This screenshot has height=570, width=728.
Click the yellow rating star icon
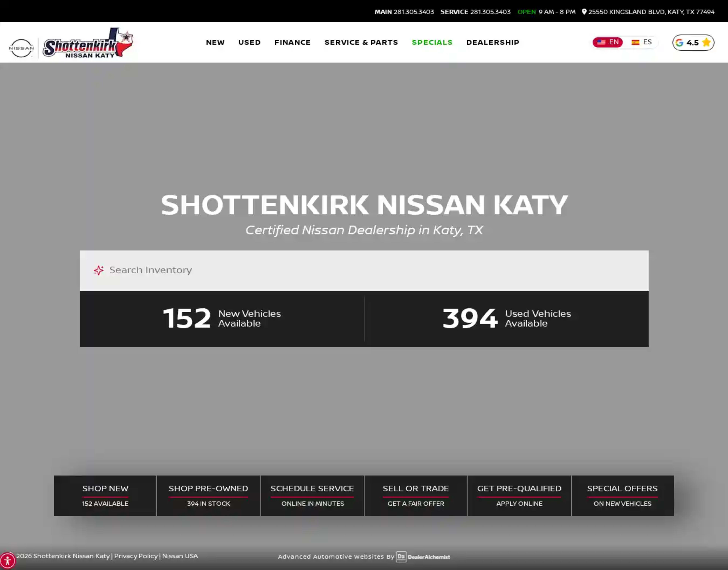[706, 42]
